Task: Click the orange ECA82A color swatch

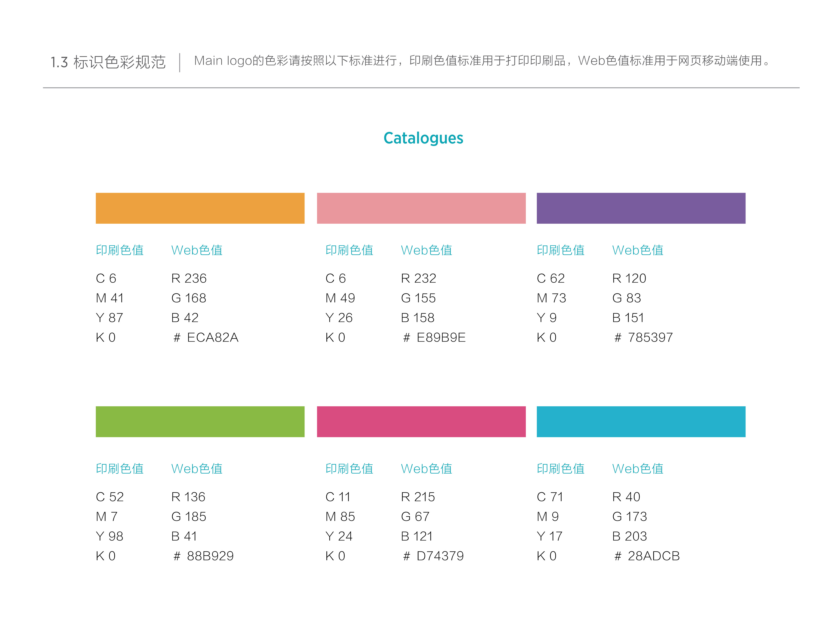Action: 200,208
